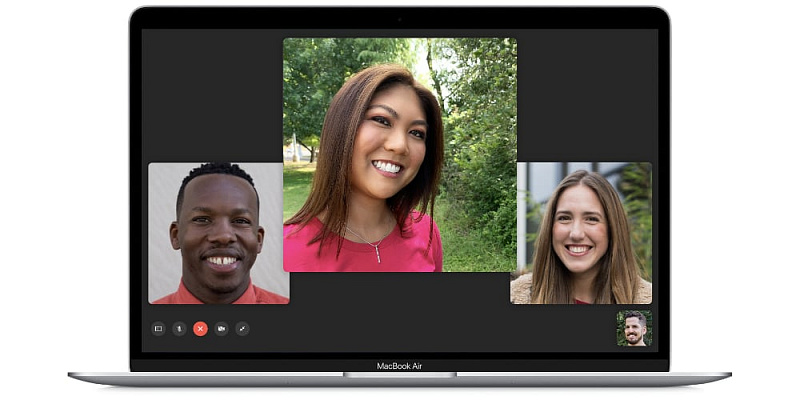Enter full screen using the arrows icon

(242, 328)
